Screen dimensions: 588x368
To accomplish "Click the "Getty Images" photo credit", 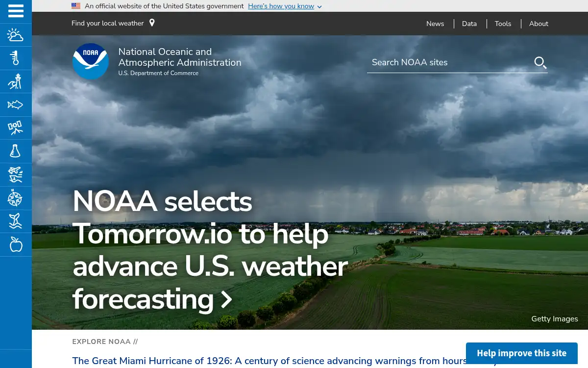I will pyautogui.click(x=555, y=319).
